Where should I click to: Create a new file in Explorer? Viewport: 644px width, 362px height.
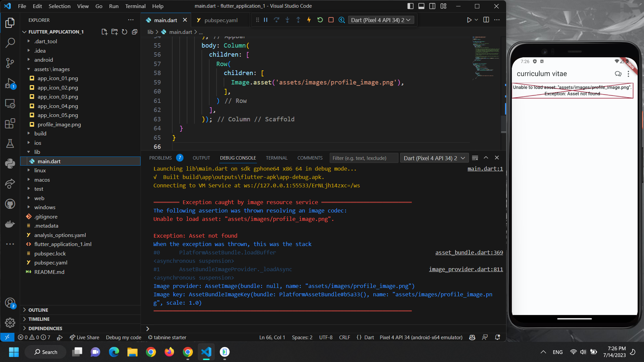point(104,32)
